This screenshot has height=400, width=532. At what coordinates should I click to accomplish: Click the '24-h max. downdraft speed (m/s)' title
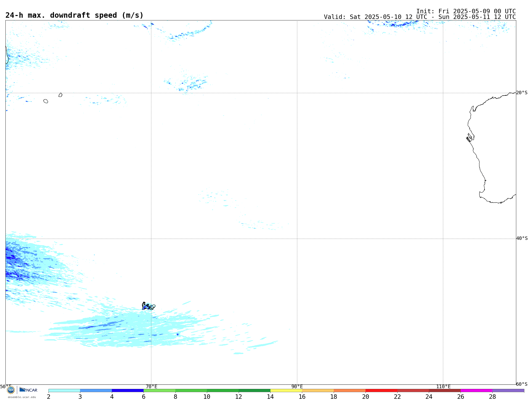[x=74, y=15]
